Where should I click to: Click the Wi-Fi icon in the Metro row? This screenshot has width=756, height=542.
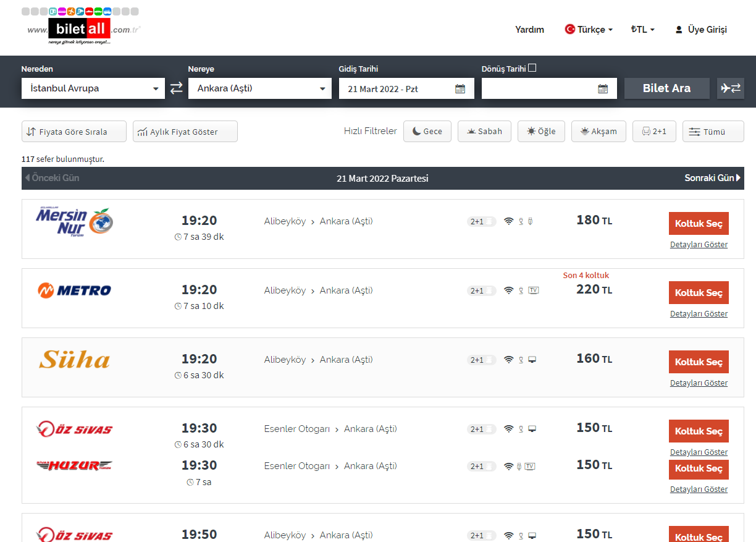point(508,290)
